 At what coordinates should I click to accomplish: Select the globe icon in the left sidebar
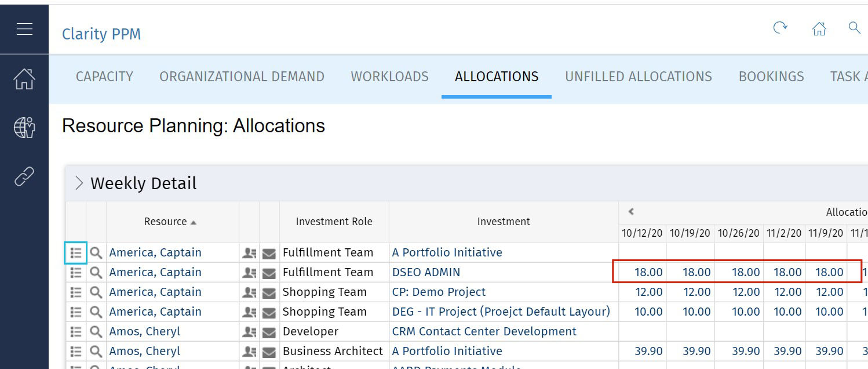point(24,127)
